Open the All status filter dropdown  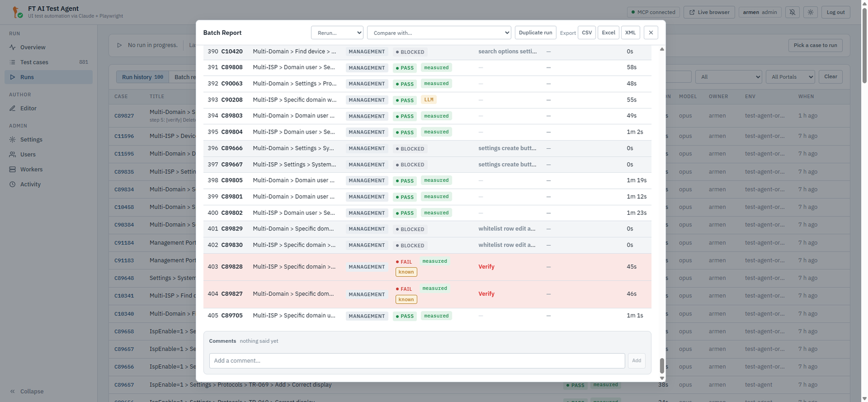coord(728,77)
